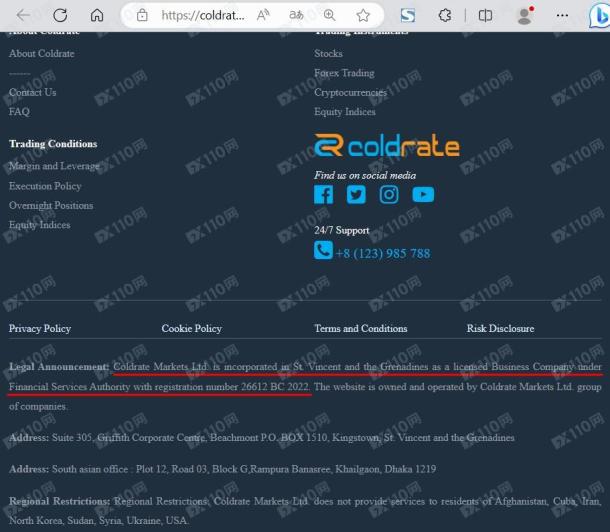
Task: Open the Execution Policy link
Action: click(x=45, y=186)
